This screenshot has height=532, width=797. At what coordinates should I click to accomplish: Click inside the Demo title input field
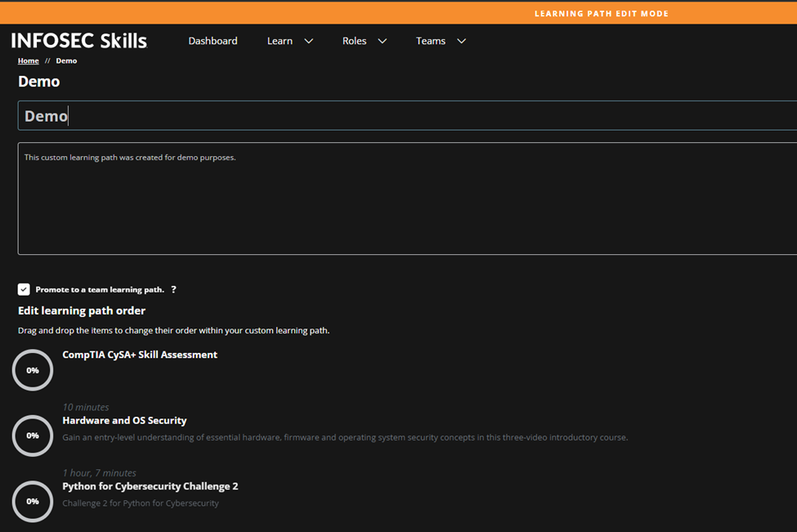pyautogui.click(x=245, y=115)
